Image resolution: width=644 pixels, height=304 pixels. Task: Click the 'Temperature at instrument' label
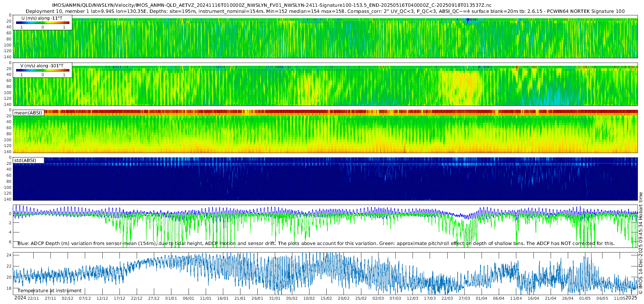[x=49, y=290]
